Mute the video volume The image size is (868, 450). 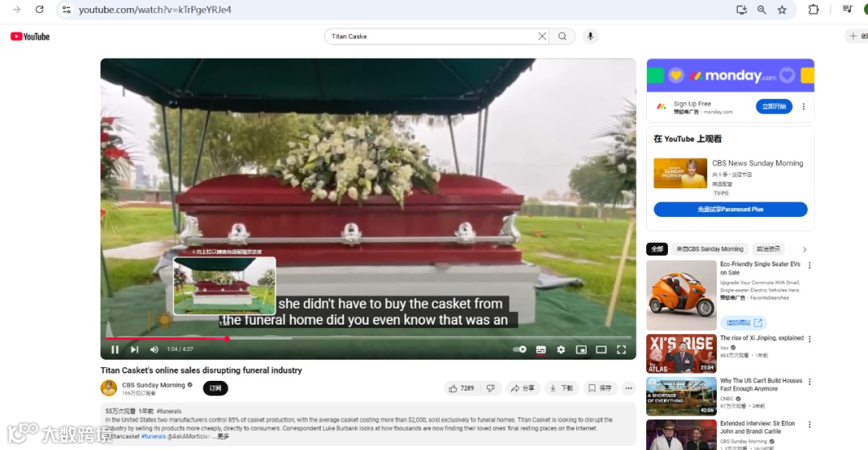(154, 350)
